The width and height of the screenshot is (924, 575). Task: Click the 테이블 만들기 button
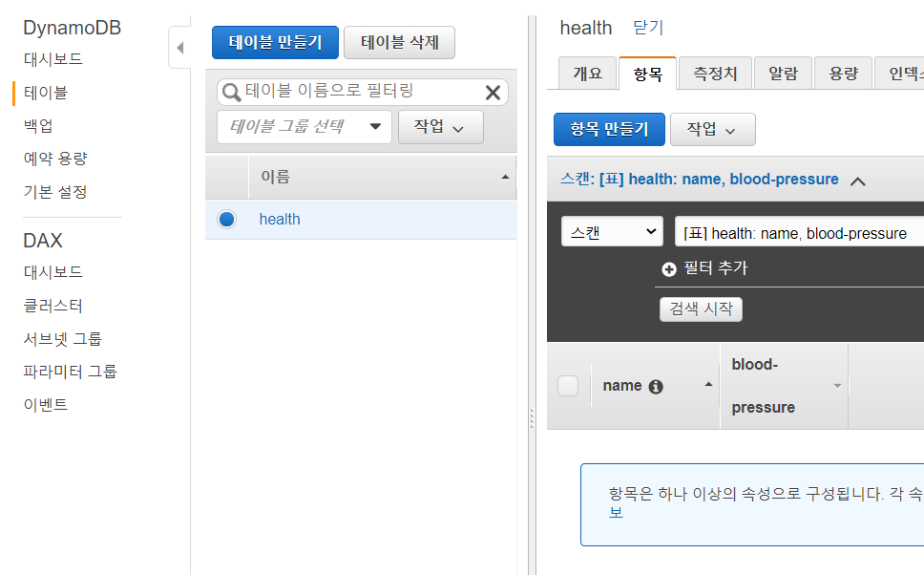275,42
